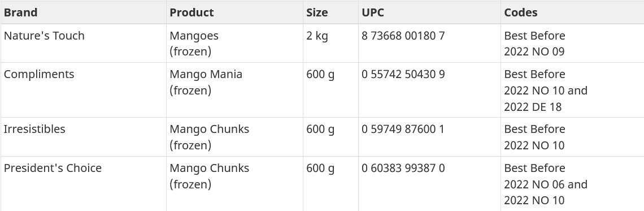Click UPC 0 60383 99387 0
The width and height of the screenshot is (644, 211).
coord(403,168)
